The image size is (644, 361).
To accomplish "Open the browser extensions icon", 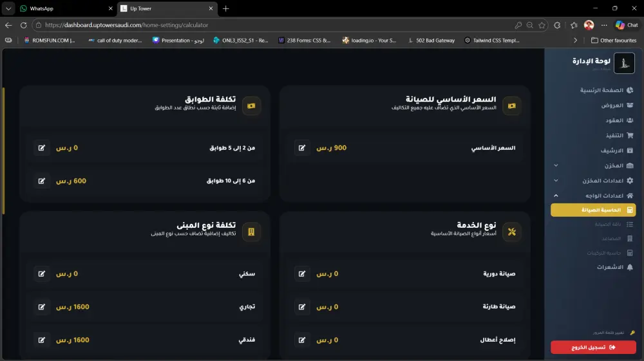I will (557, 25).
